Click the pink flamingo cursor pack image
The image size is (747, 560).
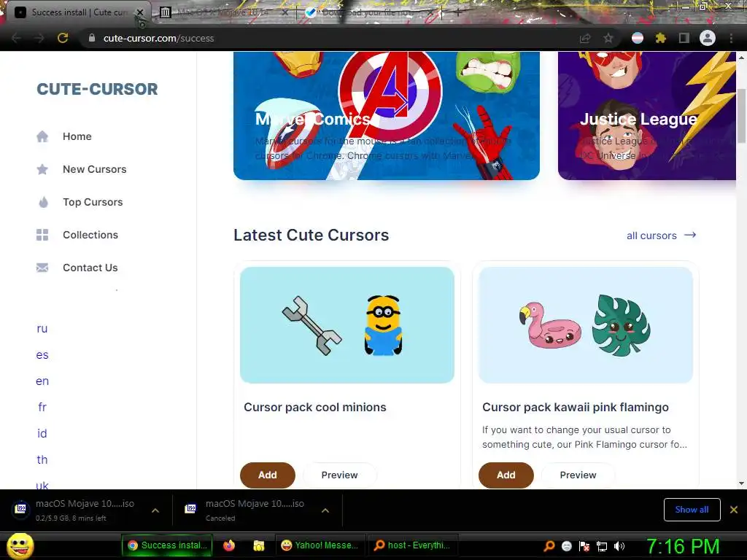tap(586, 324)
